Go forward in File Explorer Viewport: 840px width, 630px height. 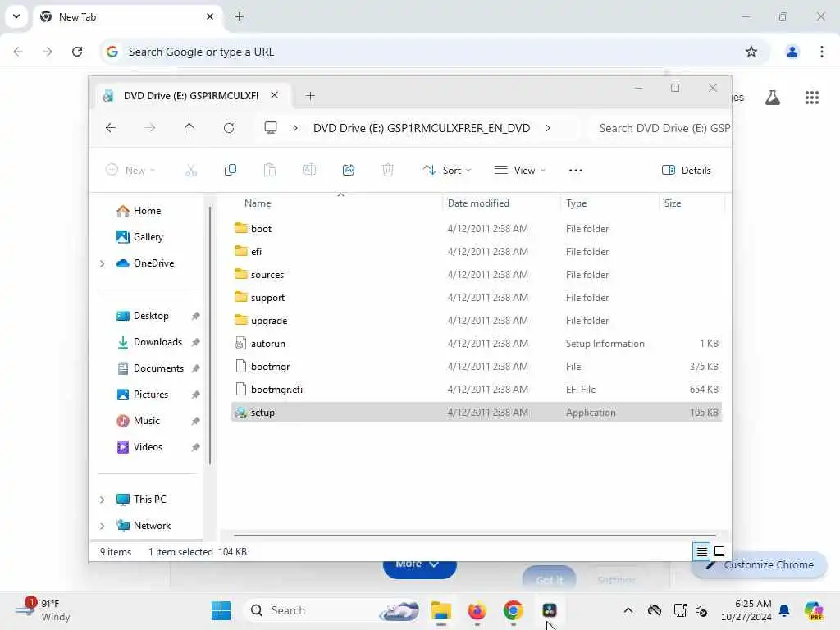150,128
